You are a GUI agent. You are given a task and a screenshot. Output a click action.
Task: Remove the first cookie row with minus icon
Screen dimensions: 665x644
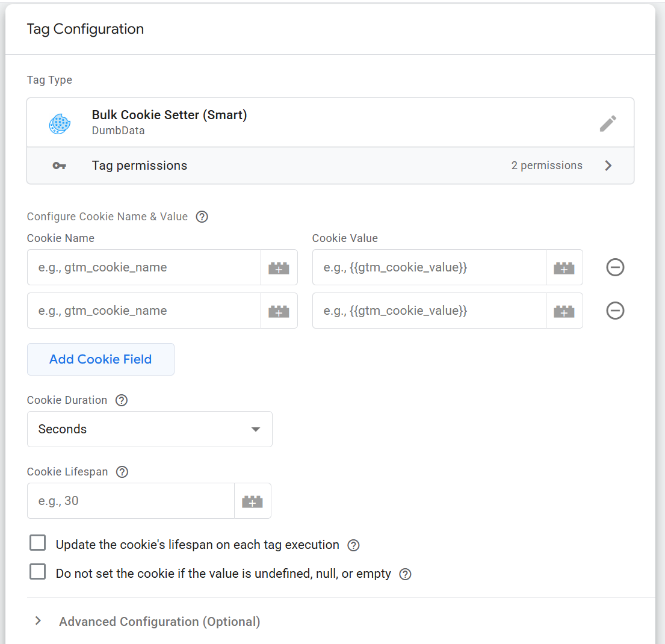[614, 267]
